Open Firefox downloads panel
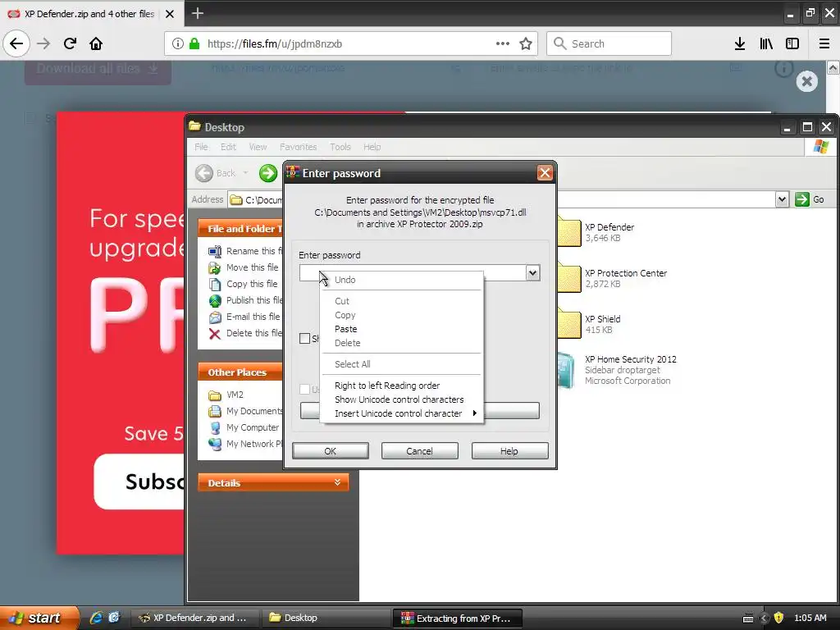Screen dimensions: 840x630 pyautogui.click(x=740, y=43)
